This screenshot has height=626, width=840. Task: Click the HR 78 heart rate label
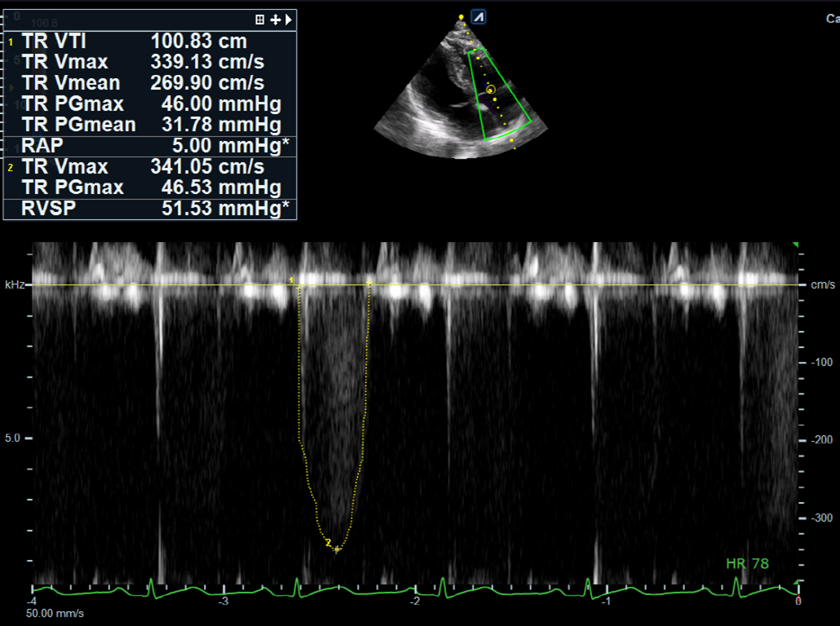point(747,563)
